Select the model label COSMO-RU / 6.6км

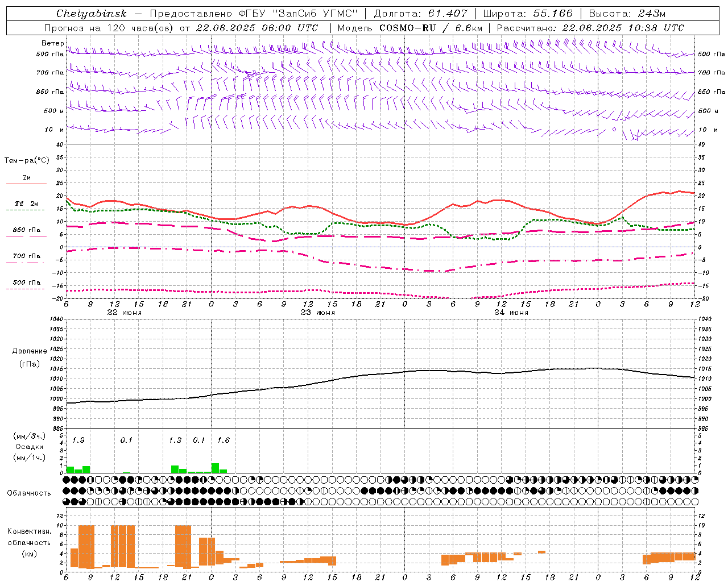431,28
